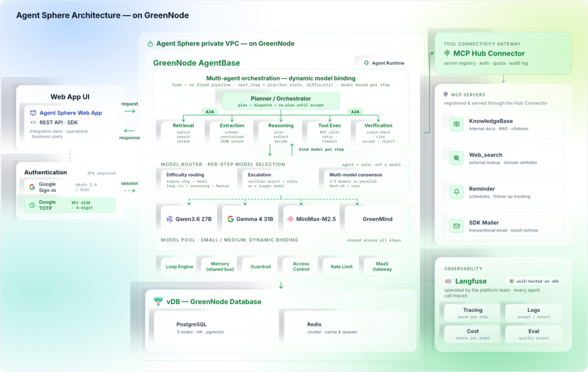Click the REST API · SDK label
The width and height of the screenshot is (588, 372).
tap(59, 122)
